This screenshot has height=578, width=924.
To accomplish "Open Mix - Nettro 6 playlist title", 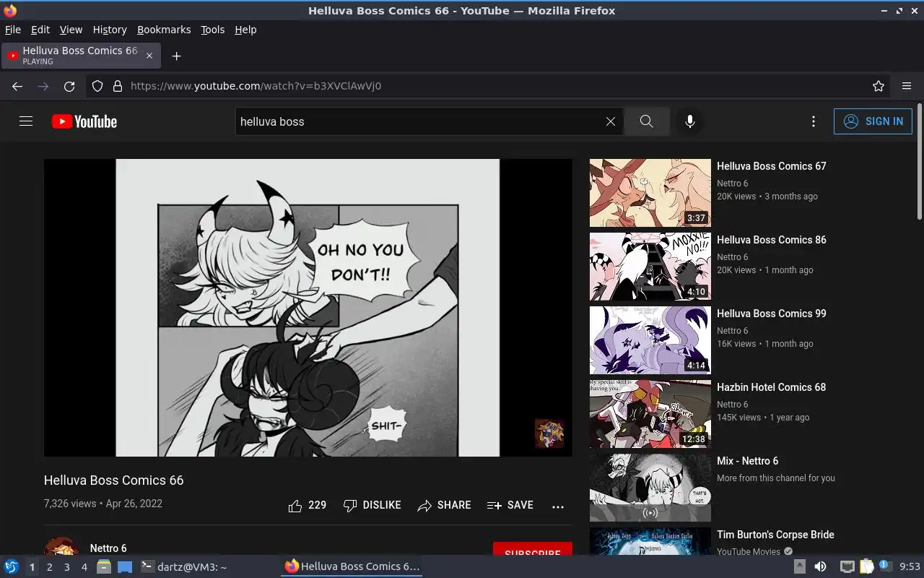I will pyautogui.click(x=748, y=461).
